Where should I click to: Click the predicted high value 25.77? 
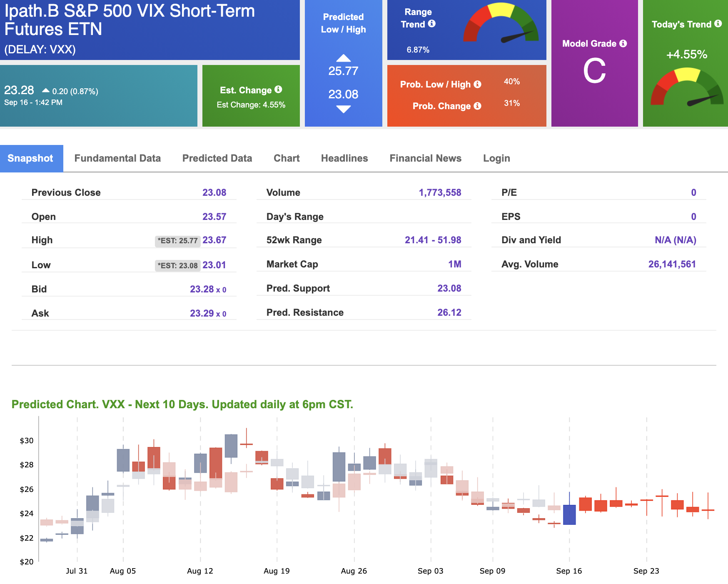(343, 71)
